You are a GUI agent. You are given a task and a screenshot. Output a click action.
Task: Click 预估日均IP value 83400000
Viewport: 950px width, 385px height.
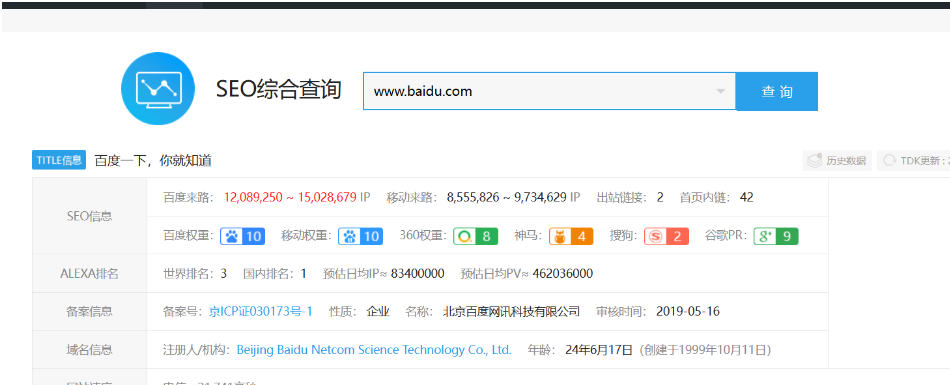tap(417, 273)
